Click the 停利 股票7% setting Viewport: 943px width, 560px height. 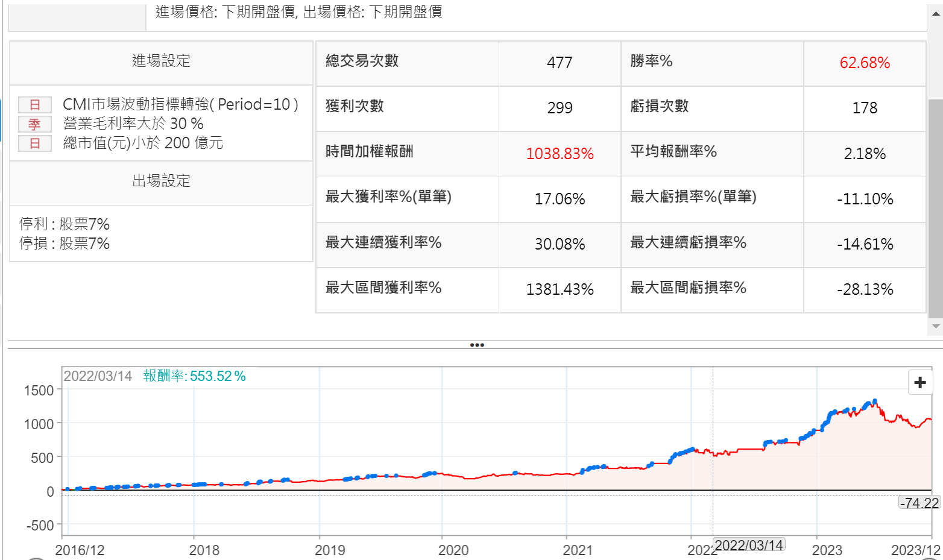(x=65, y=224)
